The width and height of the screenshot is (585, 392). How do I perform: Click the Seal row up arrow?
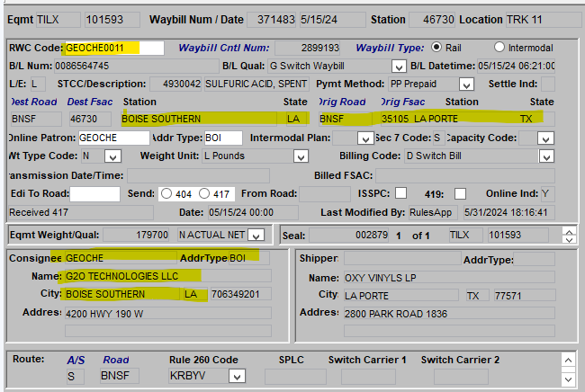tap(570, 232)
